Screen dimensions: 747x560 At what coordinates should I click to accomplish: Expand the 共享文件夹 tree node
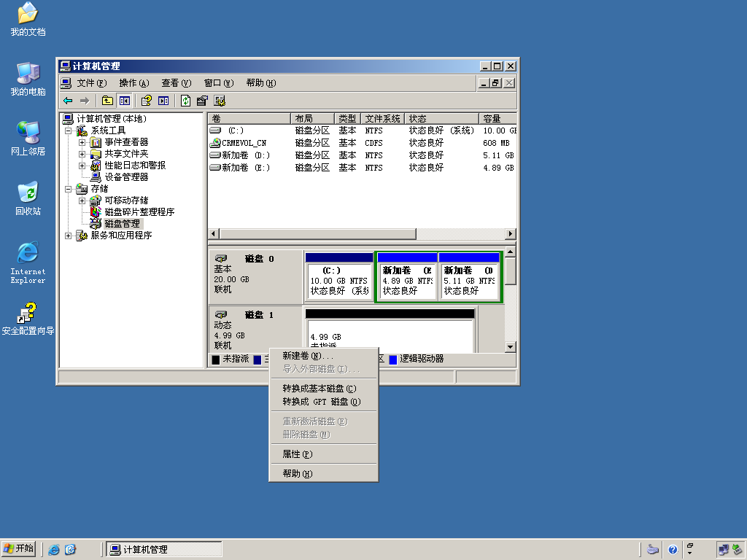coord(82,154)
